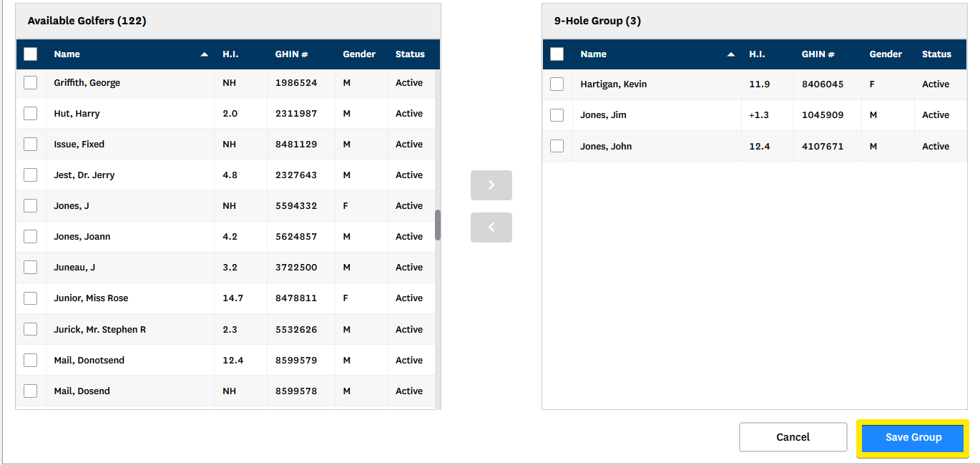Select all Available Golfers checkbox

click(x=31, y=54)
